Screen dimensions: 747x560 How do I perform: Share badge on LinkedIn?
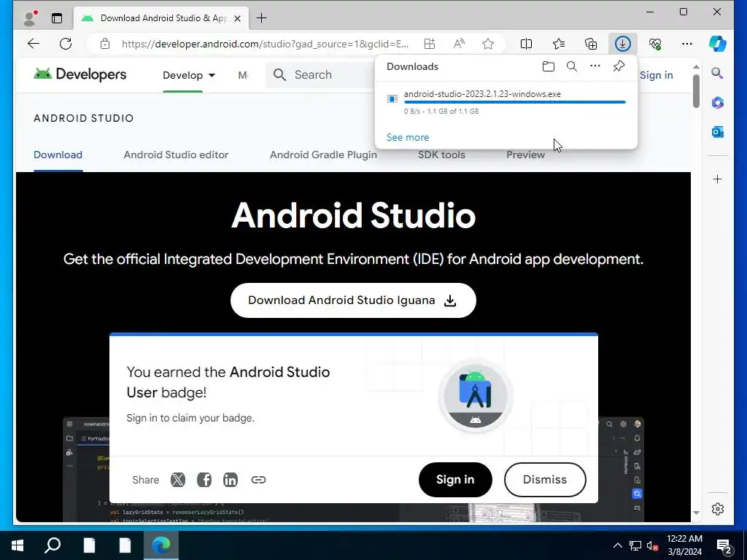point(230,480)
